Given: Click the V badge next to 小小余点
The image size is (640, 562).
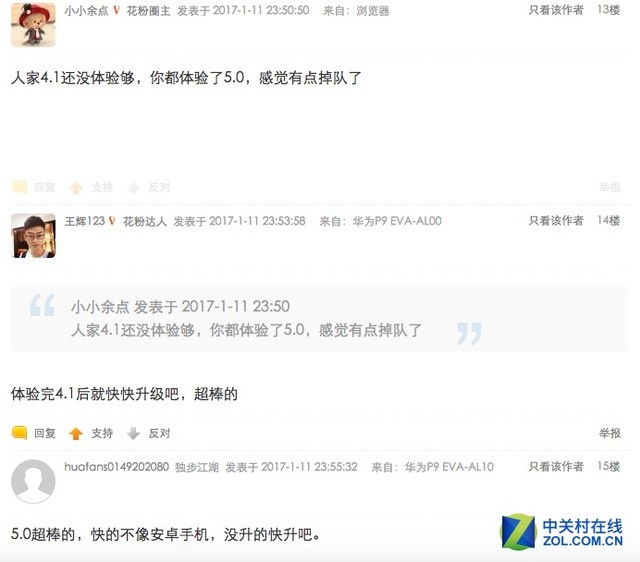Looking at the screenshot, I should [x=117, y=10].
